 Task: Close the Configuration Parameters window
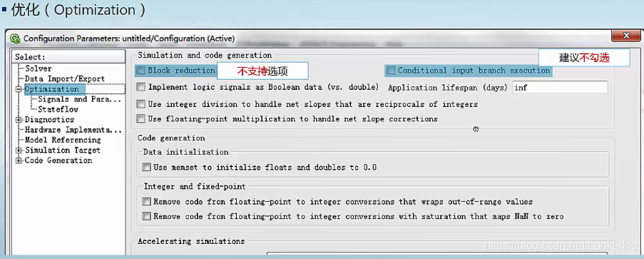(626, 36)
